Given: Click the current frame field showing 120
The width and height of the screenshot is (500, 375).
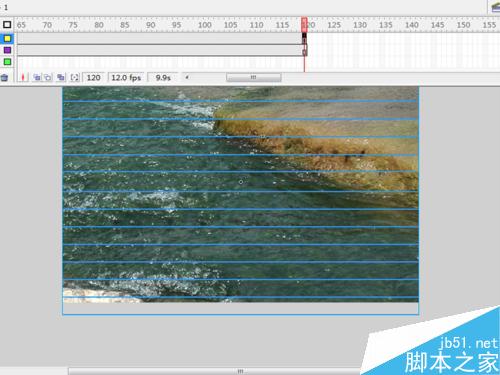Looking at the screenshot, I should coord(93,78).
